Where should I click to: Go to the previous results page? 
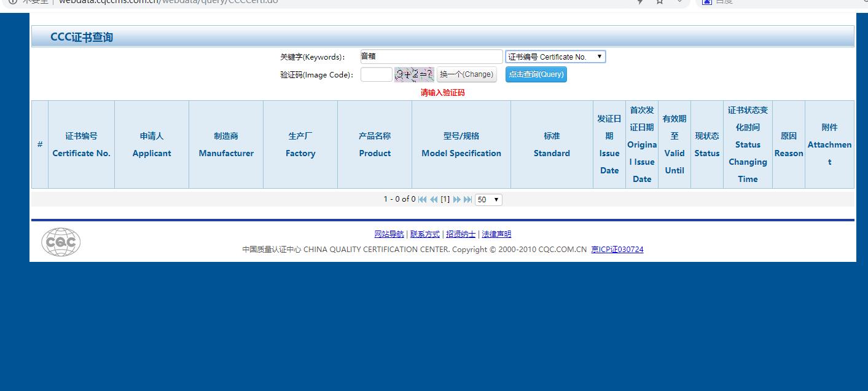434,199
